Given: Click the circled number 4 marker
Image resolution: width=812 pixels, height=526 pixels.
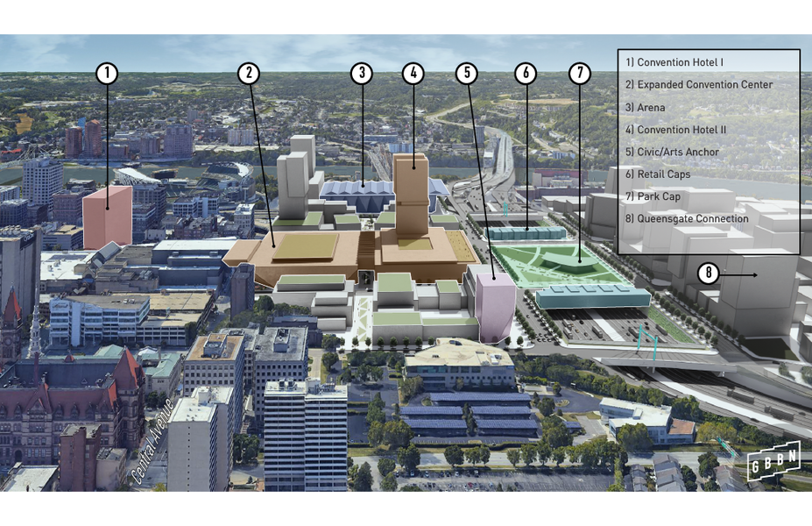Looking at the screenshot, I should coord(413,73).
